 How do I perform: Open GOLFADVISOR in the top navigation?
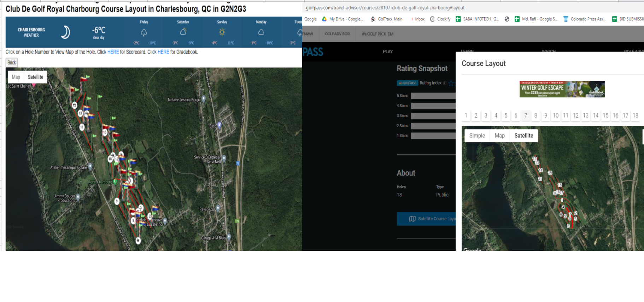tap(337, 34)
